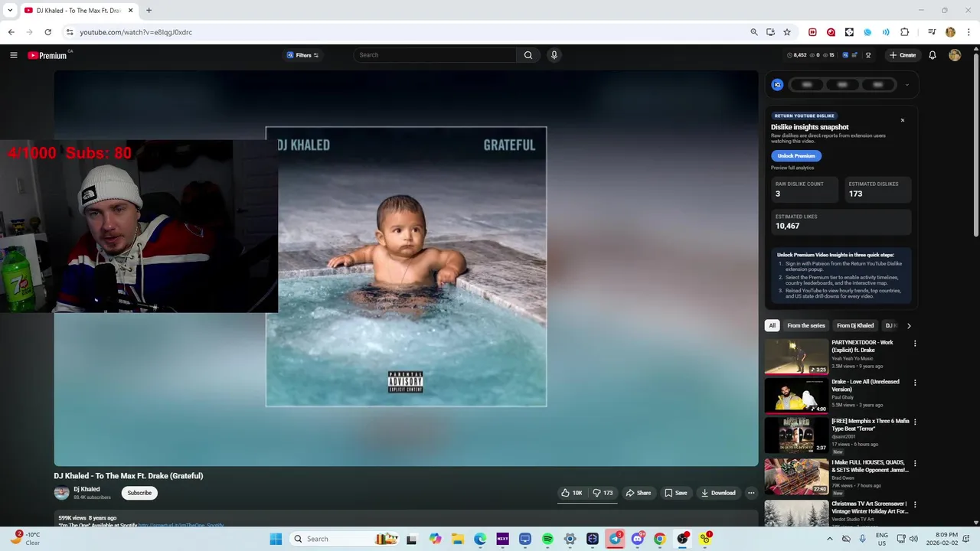Viewport: 980px width, 551px height.
Task: Bookmark this tab with star icon
Action: (786, 32)
